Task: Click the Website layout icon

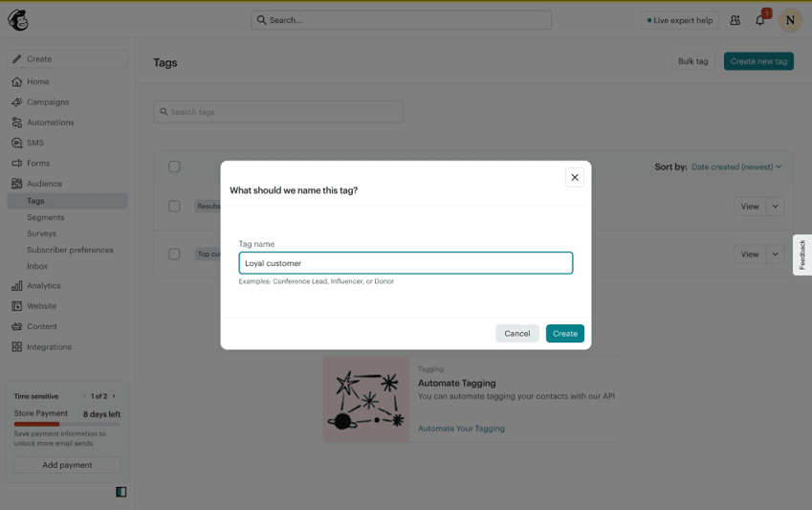Action: click(x=16, y=306)
